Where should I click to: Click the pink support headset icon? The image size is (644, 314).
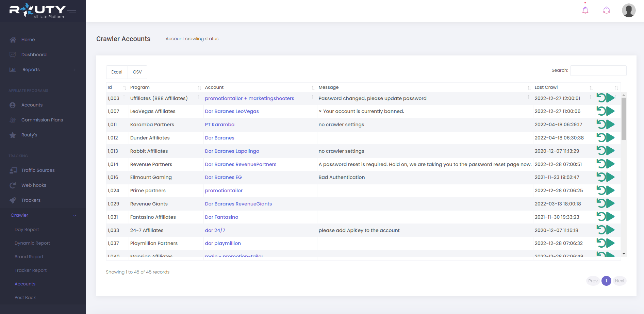607,10
